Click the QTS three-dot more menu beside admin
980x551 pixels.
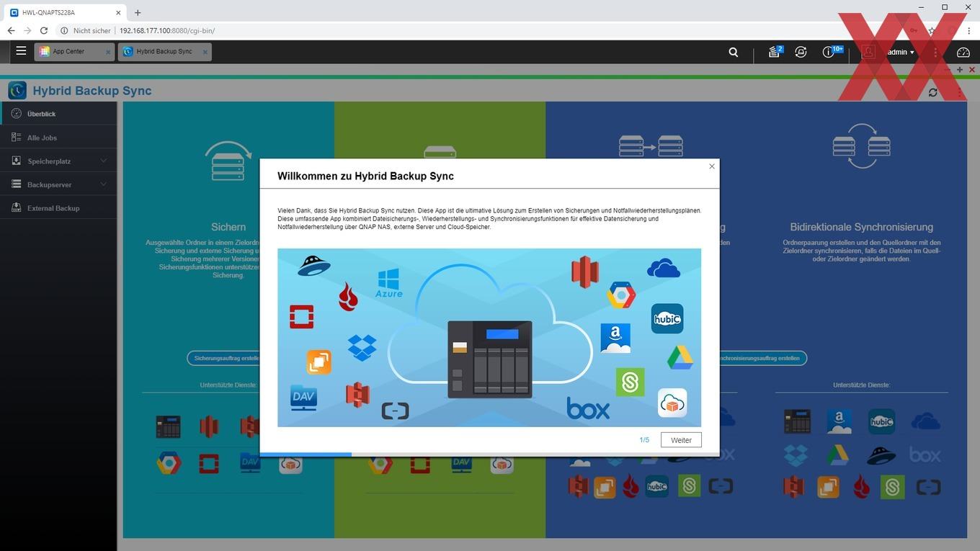(936, 52)
